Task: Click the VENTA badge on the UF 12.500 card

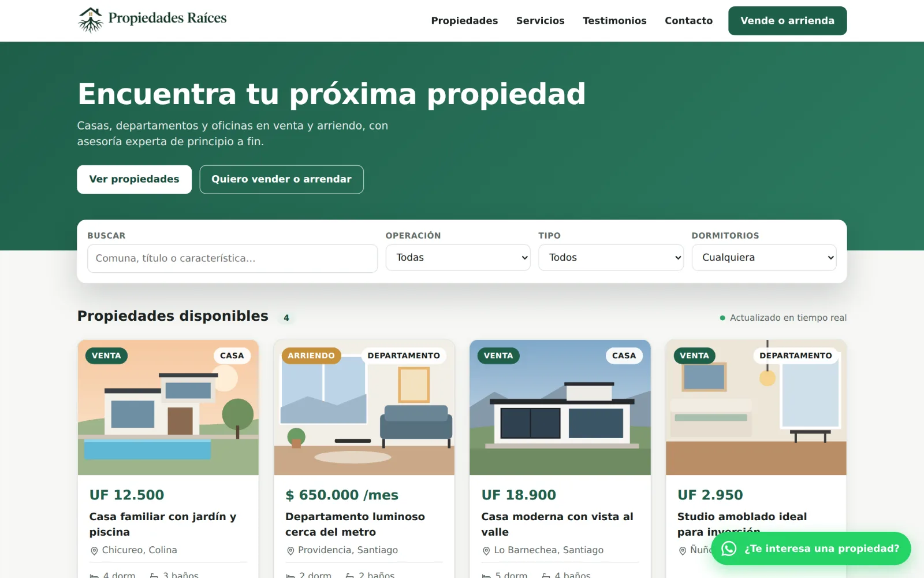Action: pyautogui.click(x=106, y=355)
